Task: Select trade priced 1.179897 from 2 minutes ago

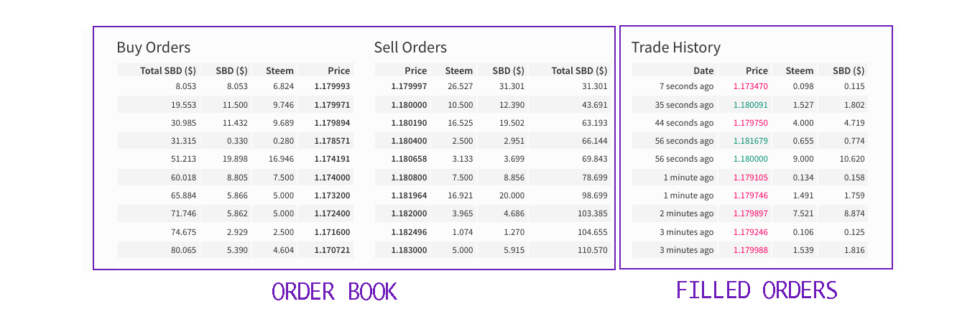Action: (750, 213)
